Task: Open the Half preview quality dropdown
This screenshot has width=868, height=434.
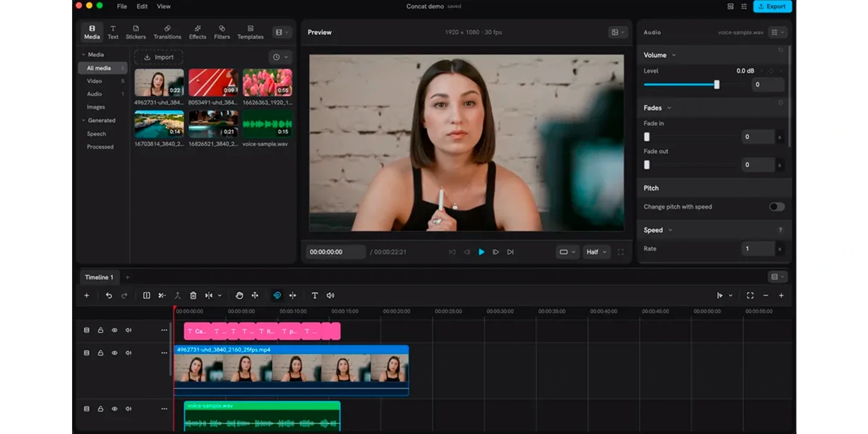Action: click(597, 252)
